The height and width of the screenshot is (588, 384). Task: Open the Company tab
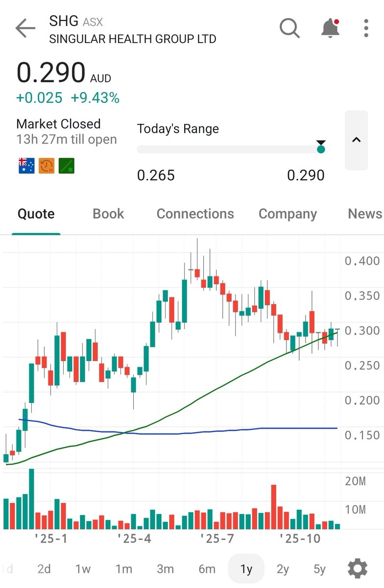[x=288, y=214]
